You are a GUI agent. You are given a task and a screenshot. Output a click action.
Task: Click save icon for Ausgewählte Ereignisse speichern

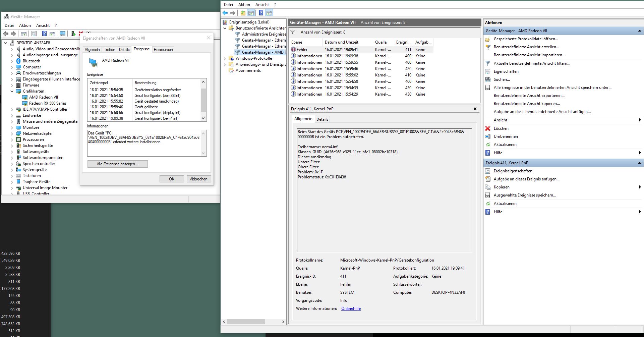(488, 195)
